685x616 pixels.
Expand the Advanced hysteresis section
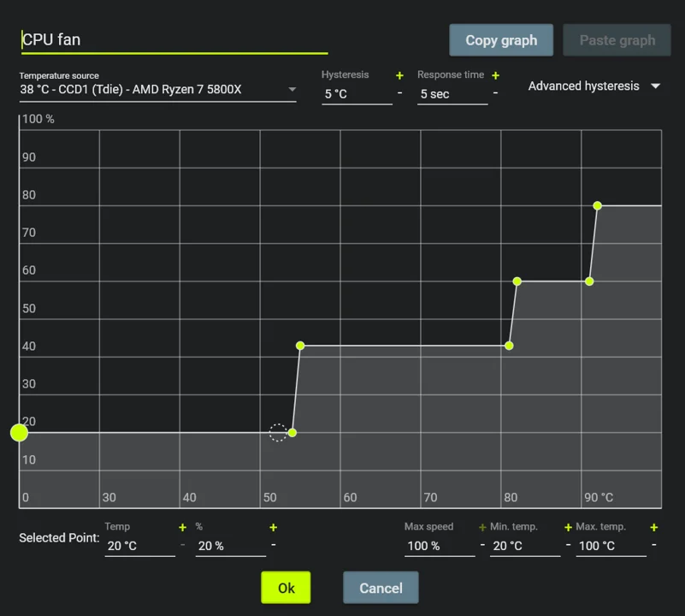click(593, 86)
